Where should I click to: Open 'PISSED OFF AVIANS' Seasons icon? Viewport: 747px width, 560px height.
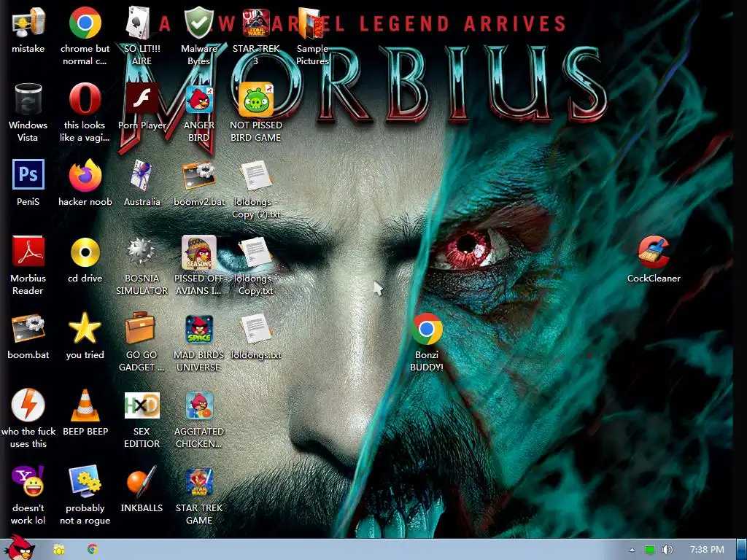[x=198, y=252]
